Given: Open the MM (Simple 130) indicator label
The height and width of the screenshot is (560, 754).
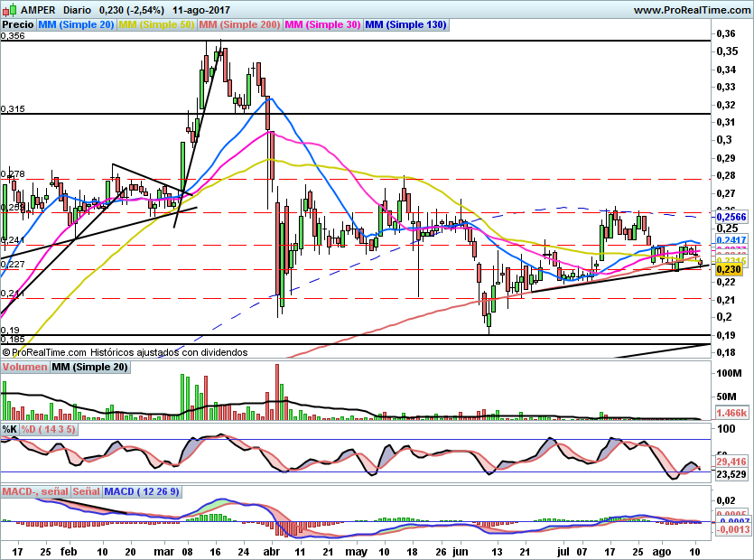Looking at the screenshot, I should point(405,25).
